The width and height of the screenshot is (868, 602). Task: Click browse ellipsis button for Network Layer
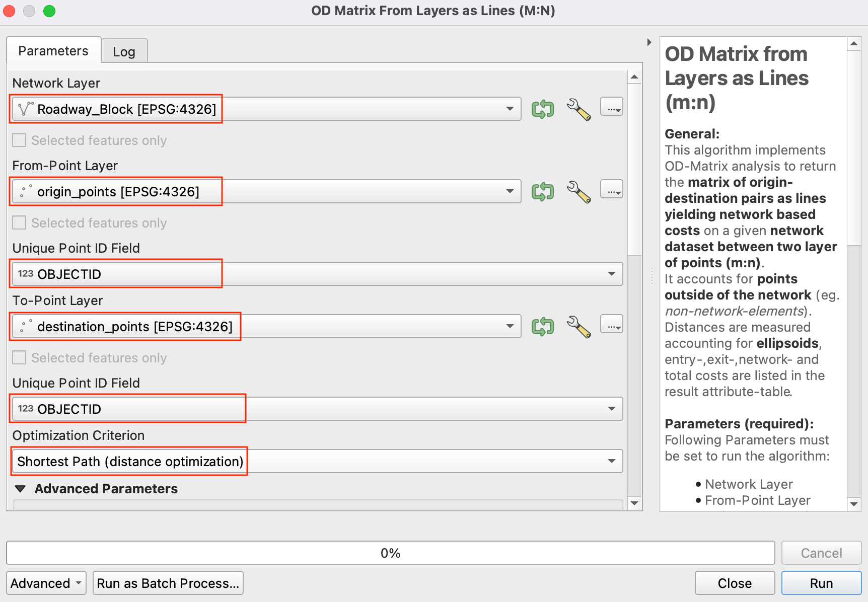(612, 107)
